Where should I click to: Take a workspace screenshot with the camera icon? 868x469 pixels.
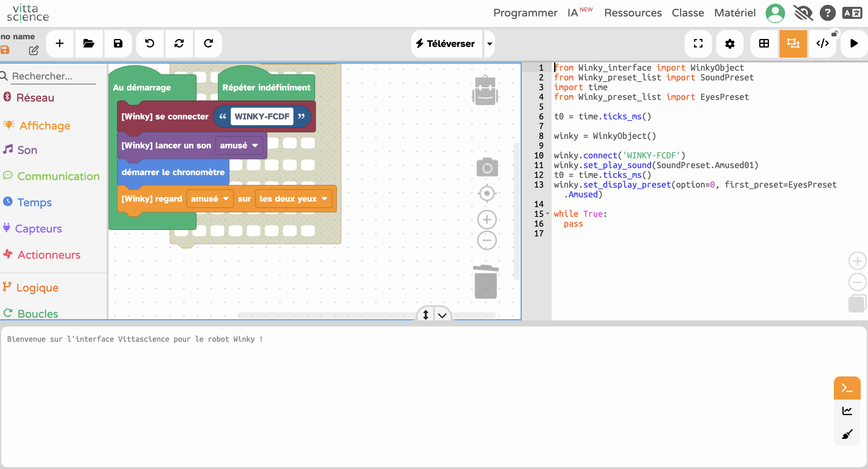(x=487, y=167)
